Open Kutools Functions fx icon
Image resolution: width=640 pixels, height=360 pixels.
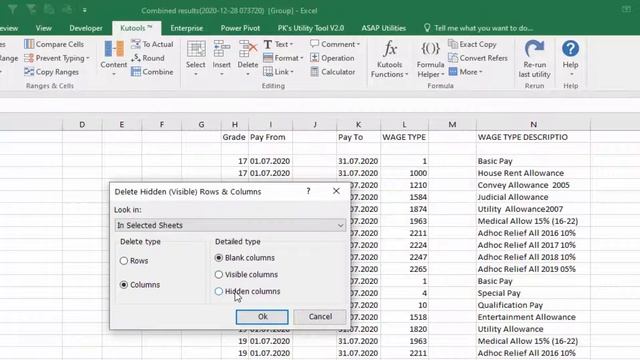pyautogui.click(x=390, y=49)
